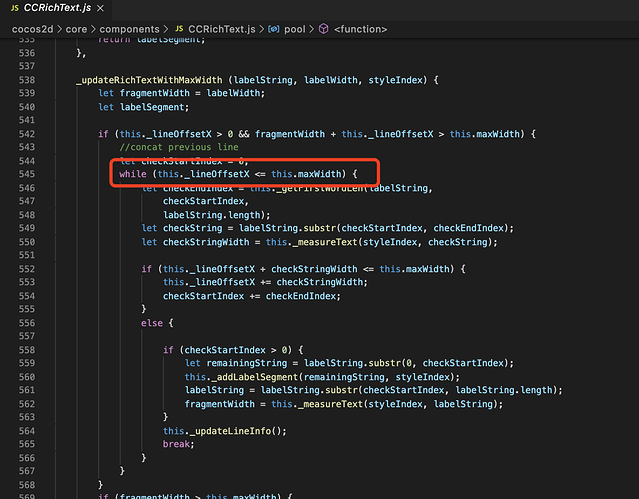The width and height of the screenshot is (639, 499).
Task: Expand chevron after cocos2d in breadcrumb
Action: (x=59, y=29)
